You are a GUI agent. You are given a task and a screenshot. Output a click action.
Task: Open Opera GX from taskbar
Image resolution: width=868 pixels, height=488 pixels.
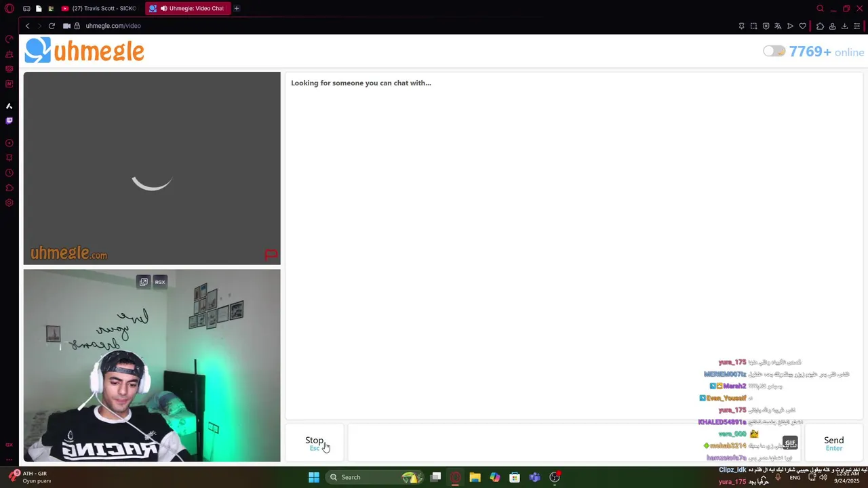coord(456,477)
